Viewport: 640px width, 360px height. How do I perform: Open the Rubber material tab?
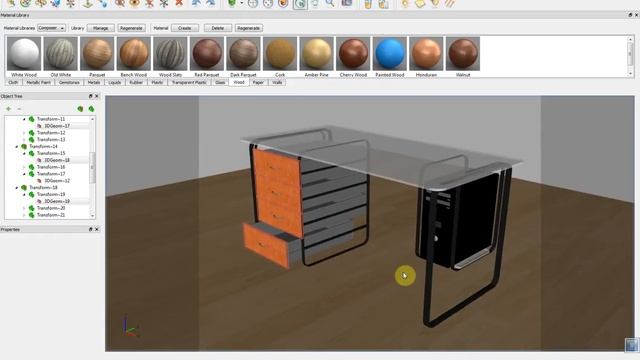pyautogui.click(x=136, y=82)
